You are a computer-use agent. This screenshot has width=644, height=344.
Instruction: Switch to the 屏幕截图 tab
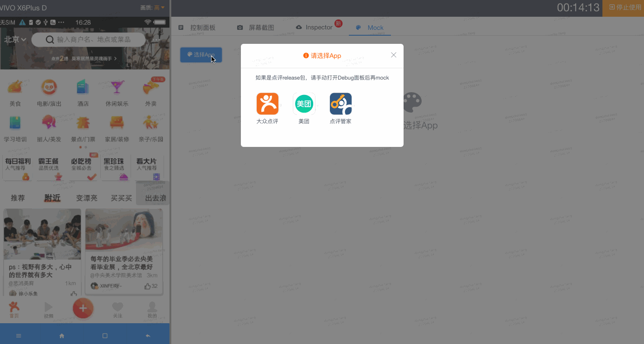pos(256,28)
